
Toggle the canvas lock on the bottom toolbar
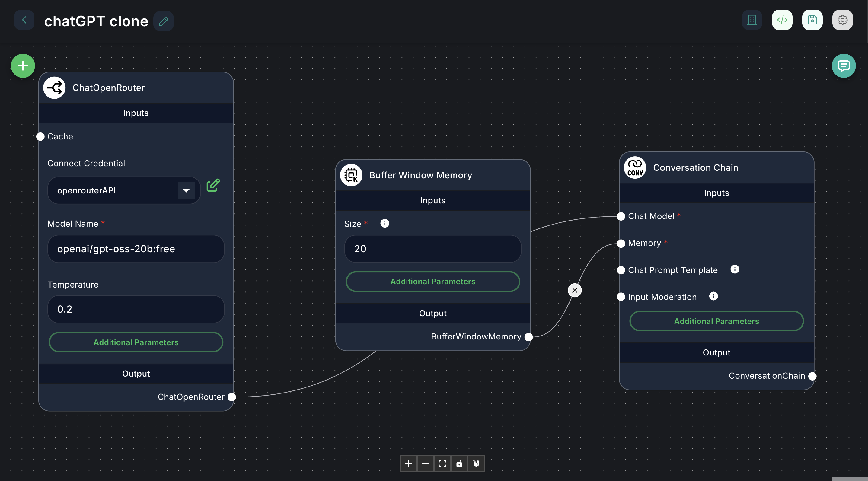point(459,463)
